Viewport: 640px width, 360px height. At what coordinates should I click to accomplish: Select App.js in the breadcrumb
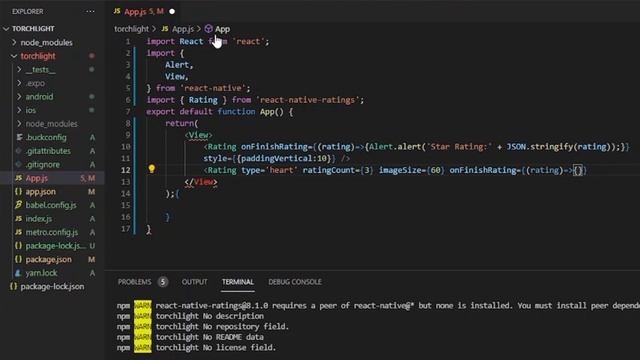tap(183, 29)
